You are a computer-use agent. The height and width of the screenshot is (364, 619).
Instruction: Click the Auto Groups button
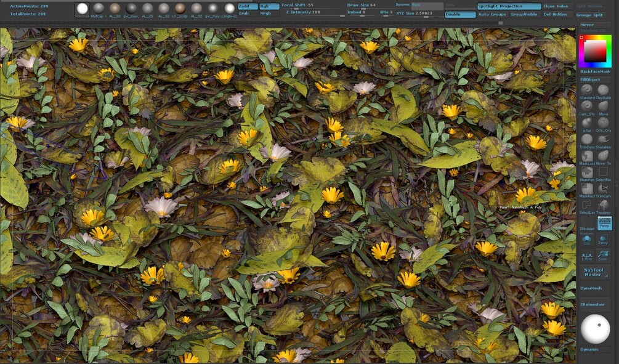coord(492,14)
